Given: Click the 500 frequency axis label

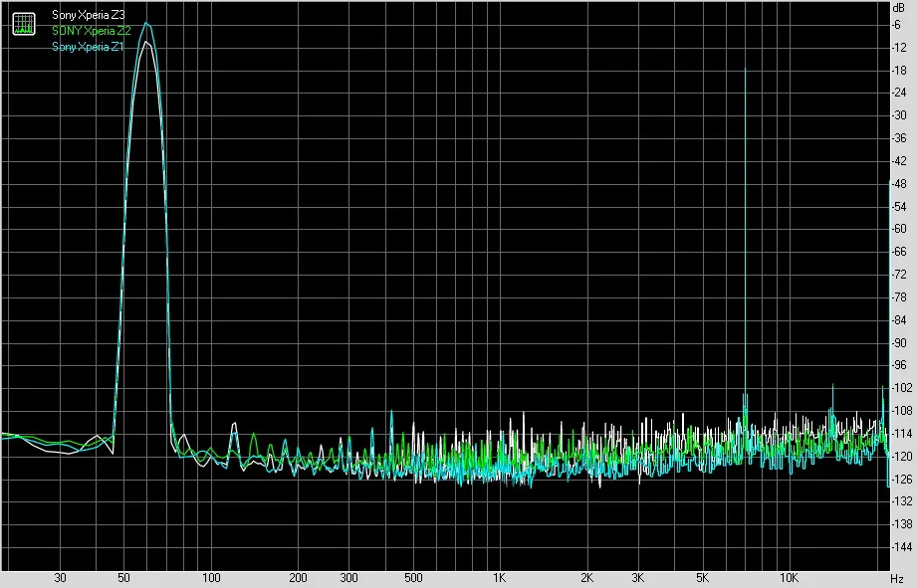Looking at the screenshot, I should (413, 578).
